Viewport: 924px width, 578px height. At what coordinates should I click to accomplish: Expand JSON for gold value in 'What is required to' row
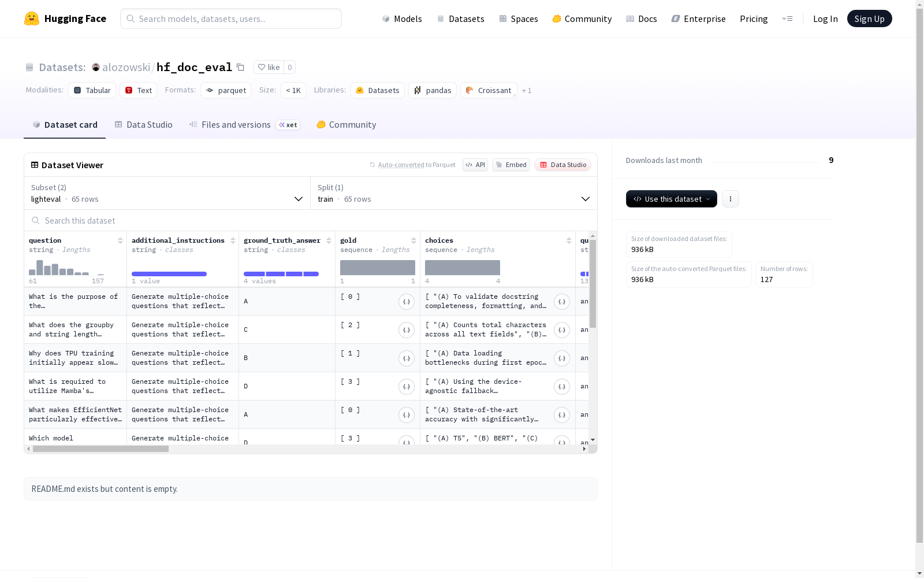click(407, 387)
